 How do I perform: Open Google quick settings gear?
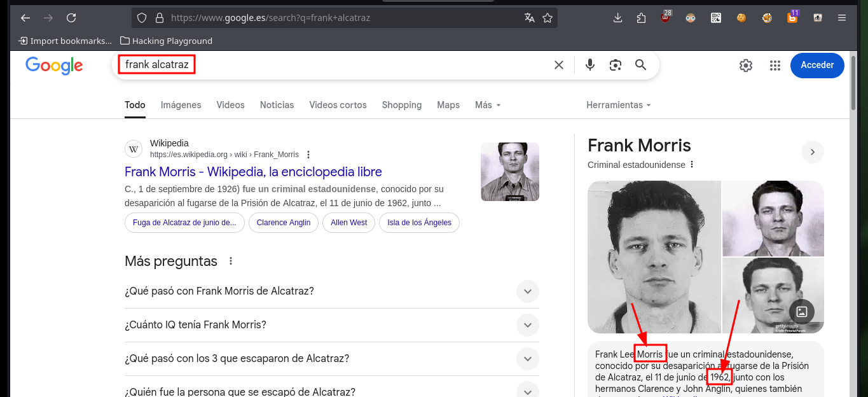pyautogui.click(x=746, y=66)
